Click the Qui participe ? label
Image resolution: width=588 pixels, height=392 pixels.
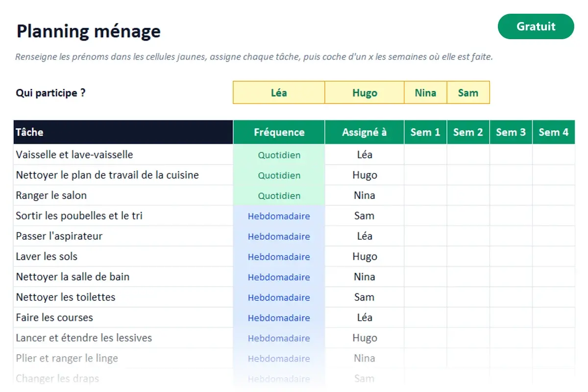click(51, 93)
